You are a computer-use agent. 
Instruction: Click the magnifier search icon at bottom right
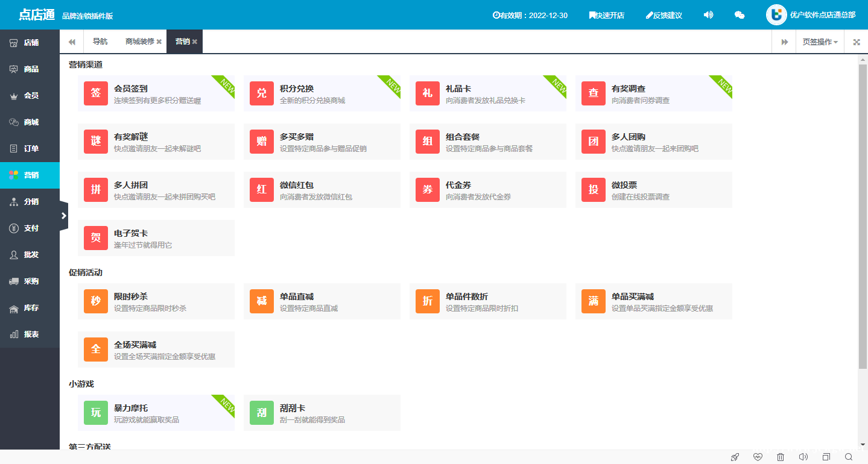[x=849, y=457]
